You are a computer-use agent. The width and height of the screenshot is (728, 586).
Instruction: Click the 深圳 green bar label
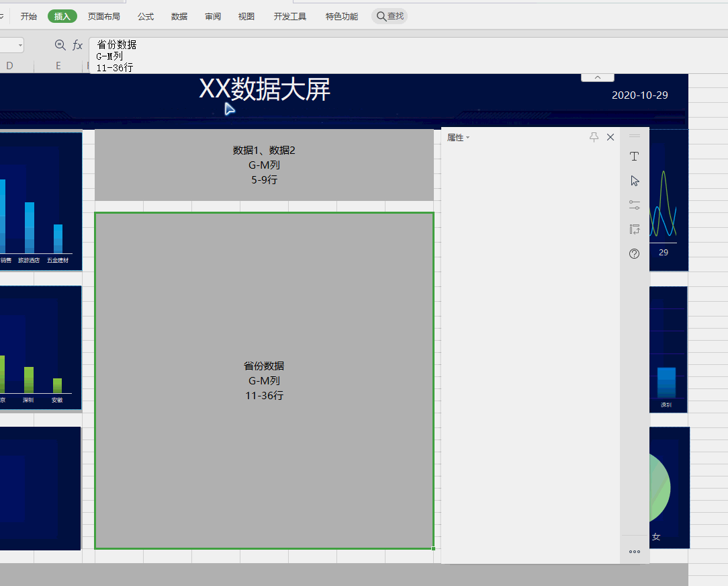[x=28, y=400]
